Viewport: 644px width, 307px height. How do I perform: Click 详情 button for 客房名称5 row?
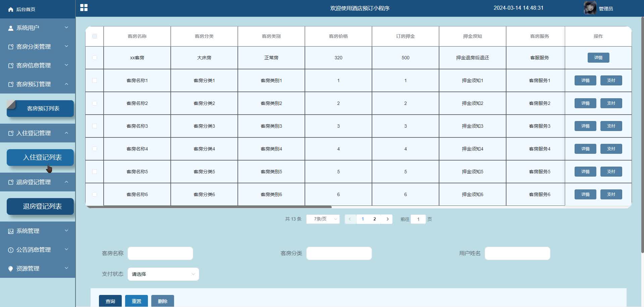585,172
